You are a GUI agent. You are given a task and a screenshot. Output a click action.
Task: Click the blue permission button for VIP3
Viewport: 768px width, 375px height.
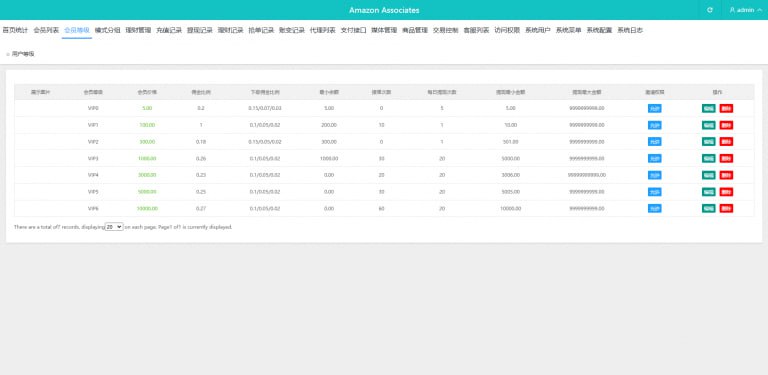click(654, 158)
